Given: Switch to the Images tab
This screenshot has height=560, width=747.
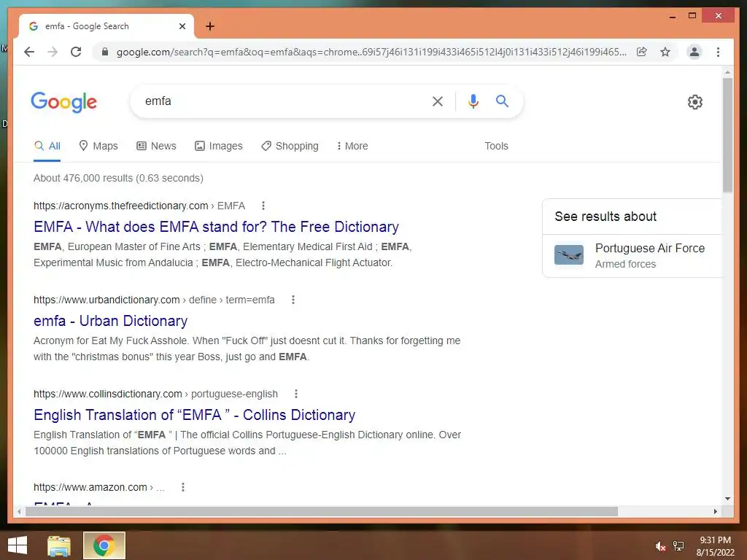Looking at the screenshot, I should (x=219, y=146).
